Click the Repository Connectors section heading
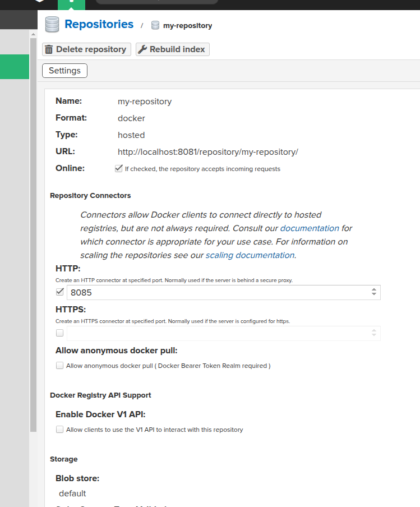The height and width of the screenshot is (507, 420). pyautogui.click(x=90, y=196)
